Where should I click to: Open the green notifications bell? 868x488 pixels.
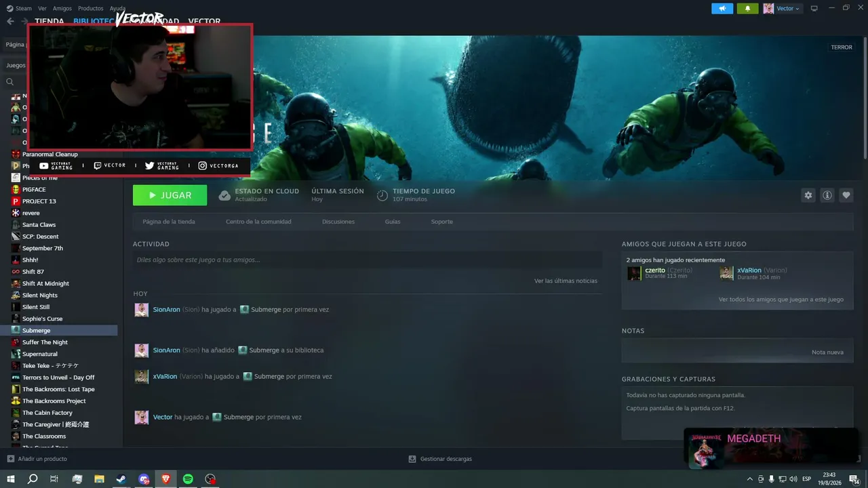click(x=748, y=8)
